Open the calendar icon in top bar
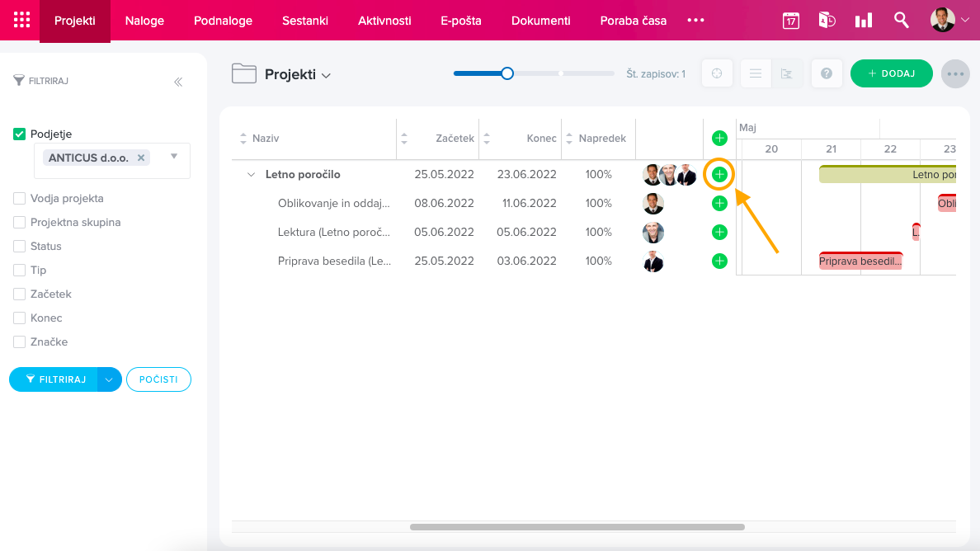Viewport: 980px width, 551px height. 790,21
